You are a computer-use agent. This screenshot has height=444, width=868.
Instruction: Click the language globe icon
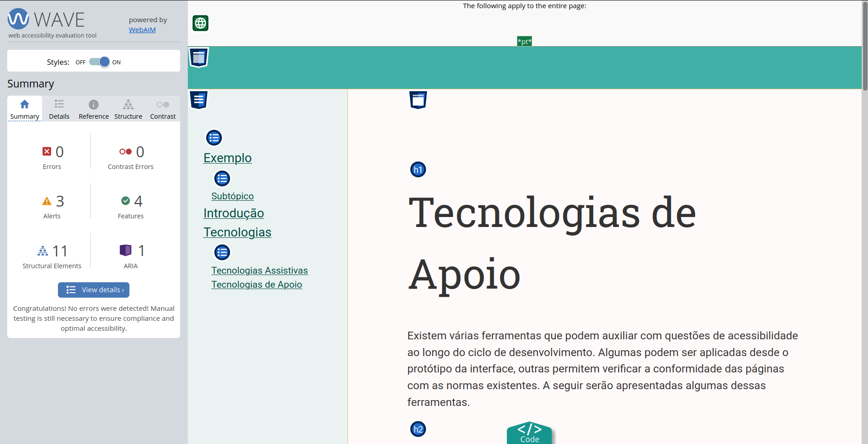tap(200, 23)
